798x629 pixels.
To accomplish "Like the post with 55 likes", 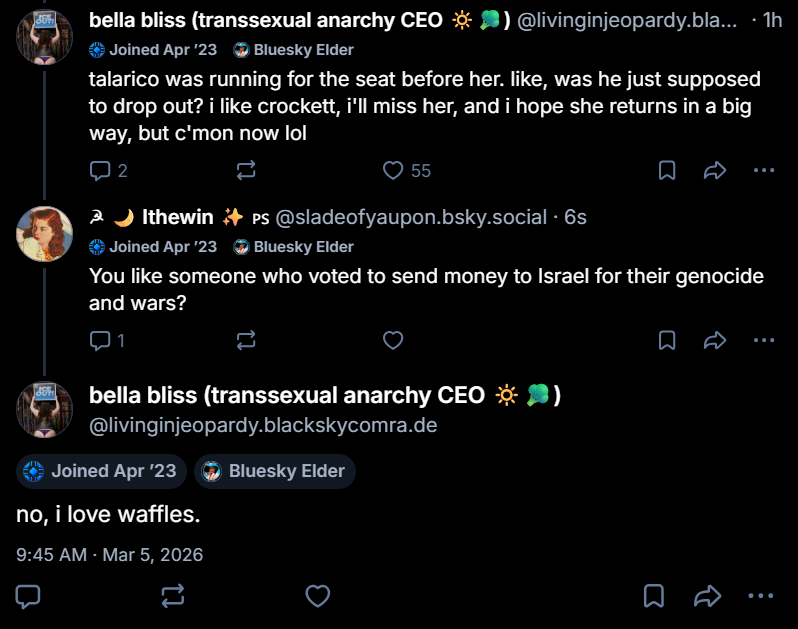I will point(394,171).
